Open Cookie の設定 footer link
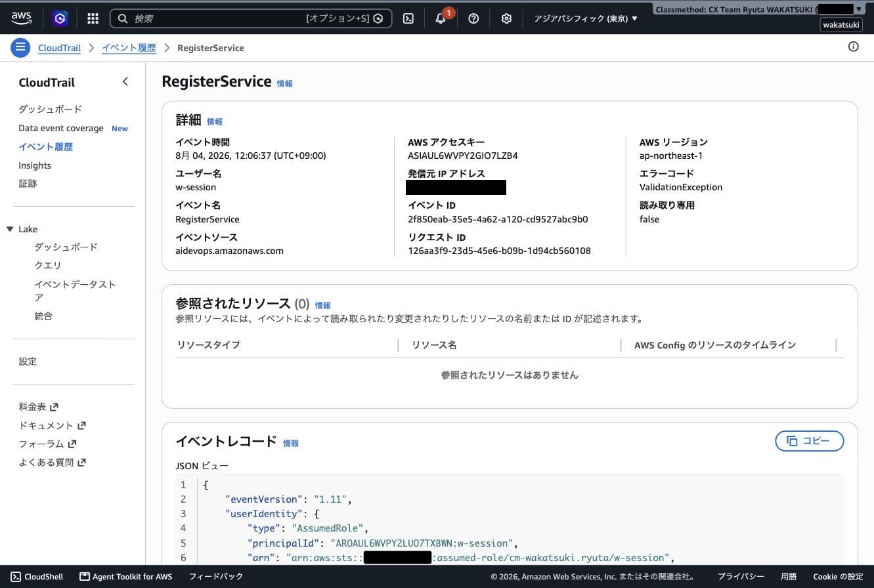Image resolution: width=874 pixels, height=588 pixels. pos(838,576)
